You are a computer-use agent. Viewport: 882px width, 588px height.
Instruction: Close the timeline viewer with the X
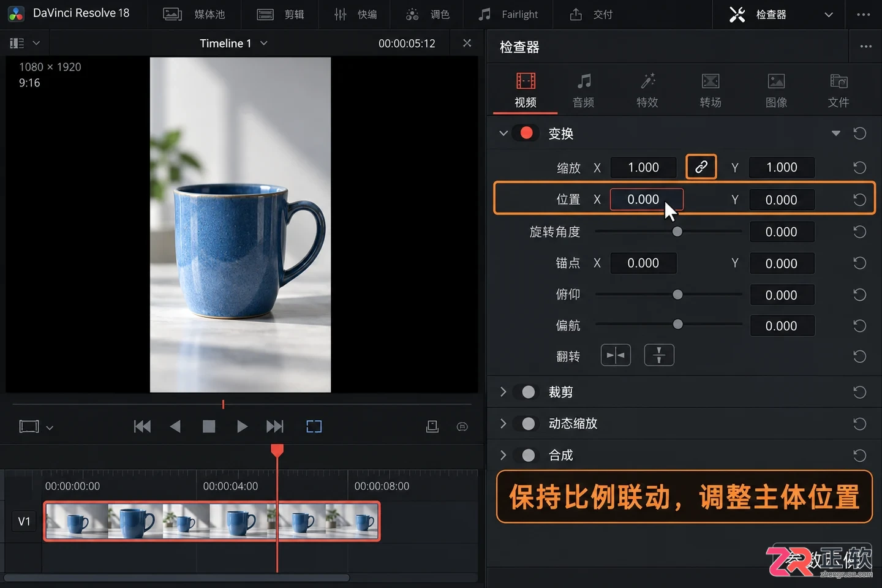coord(467,43)
